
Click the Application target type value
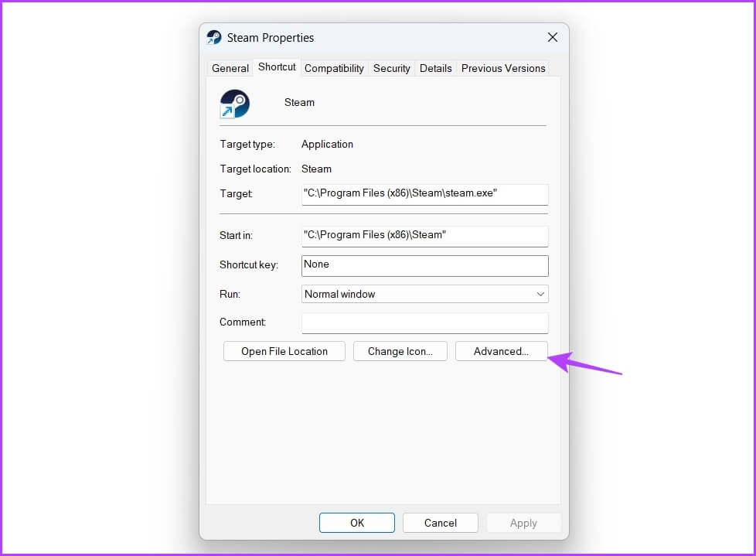pyautogui.click(x=328, y=144)
